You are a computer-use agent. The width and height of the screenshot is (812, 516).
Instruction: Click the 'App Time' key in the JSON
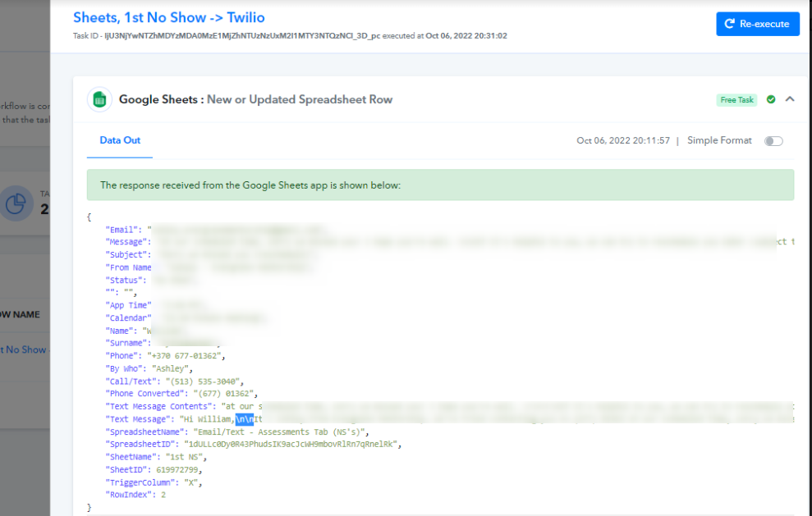[x=128, y=305]
